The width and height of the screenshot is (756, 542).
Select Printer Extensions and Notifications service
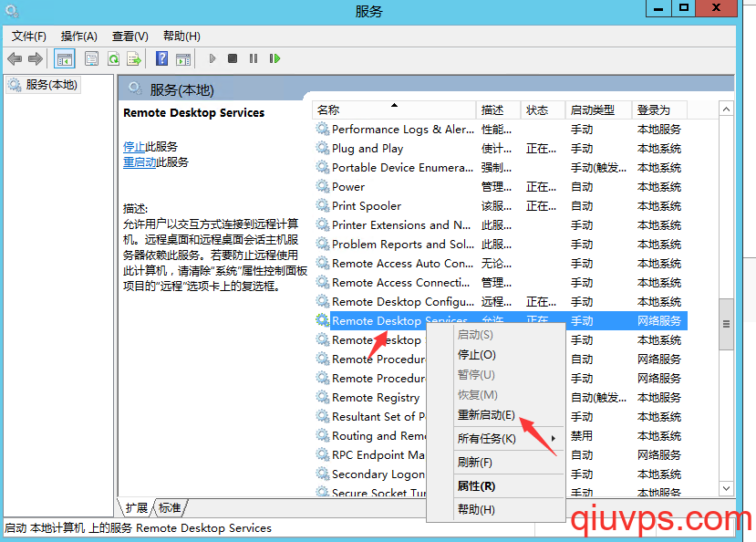(x=500, y=224)
